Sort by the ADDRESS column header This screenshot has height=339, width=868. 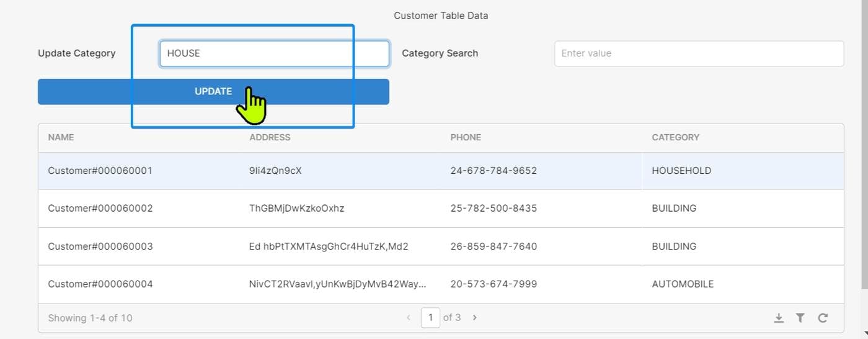click(x=270, y=137)
